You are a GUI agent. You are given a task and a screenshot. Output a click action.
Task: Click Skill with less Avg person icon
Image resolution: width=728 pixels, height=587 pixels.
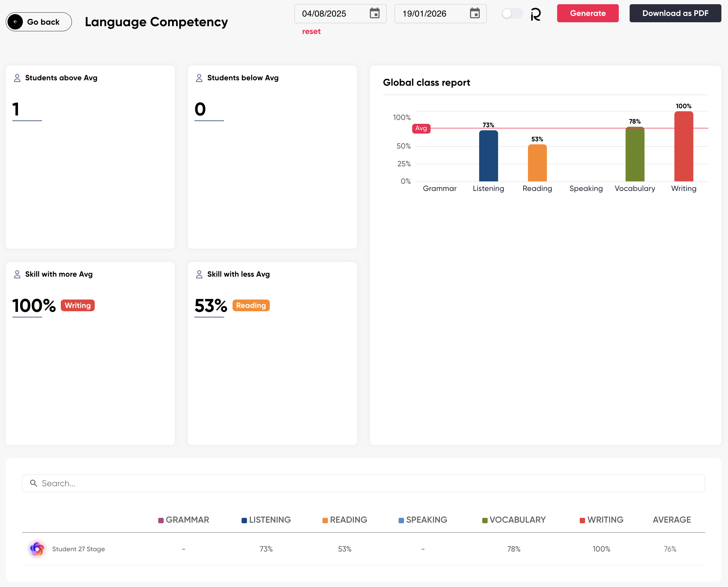coord(199,274)
